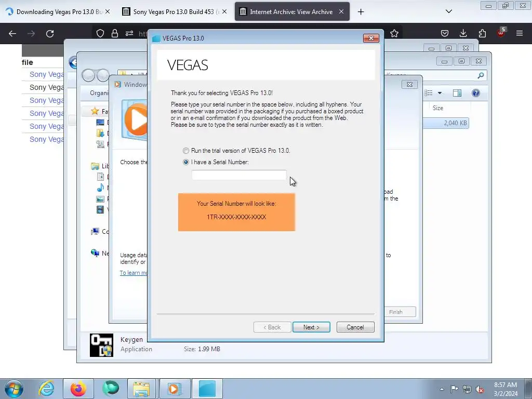Click the serial number input field

point(239,175)
